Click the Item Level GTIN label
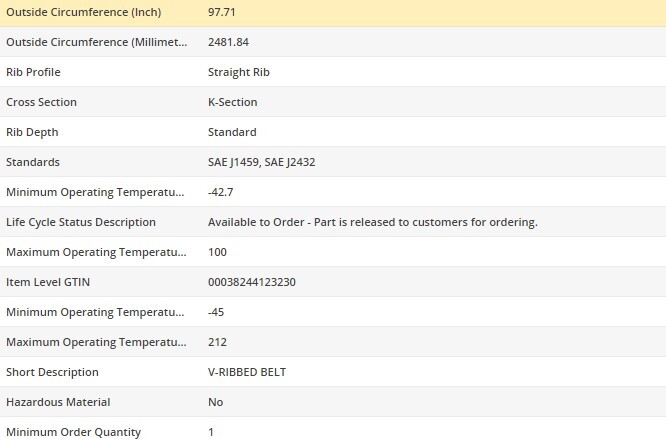Screen dimensions: 666x441 [x=48, y=282]
